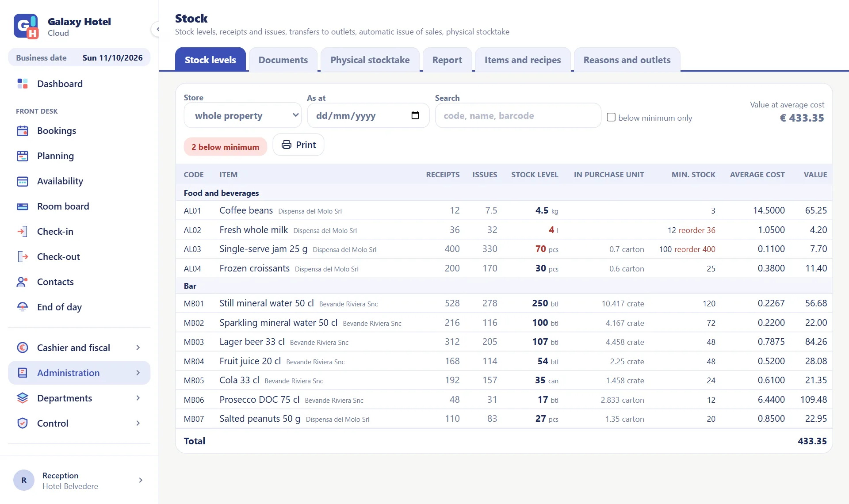This screenshot has width=849, height=504.
Task: Open the Reasons and outlets tab
Action: 627,60
